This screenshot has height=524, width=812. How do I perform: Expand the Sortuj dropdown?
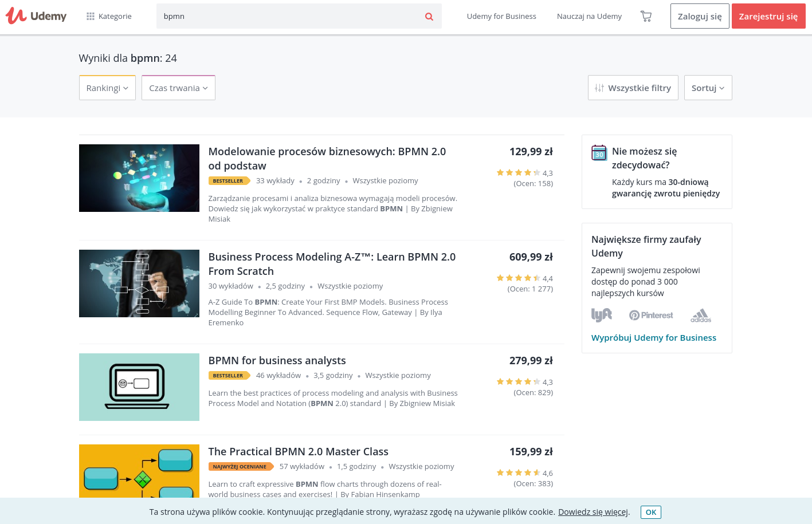(x=708, y=88)
